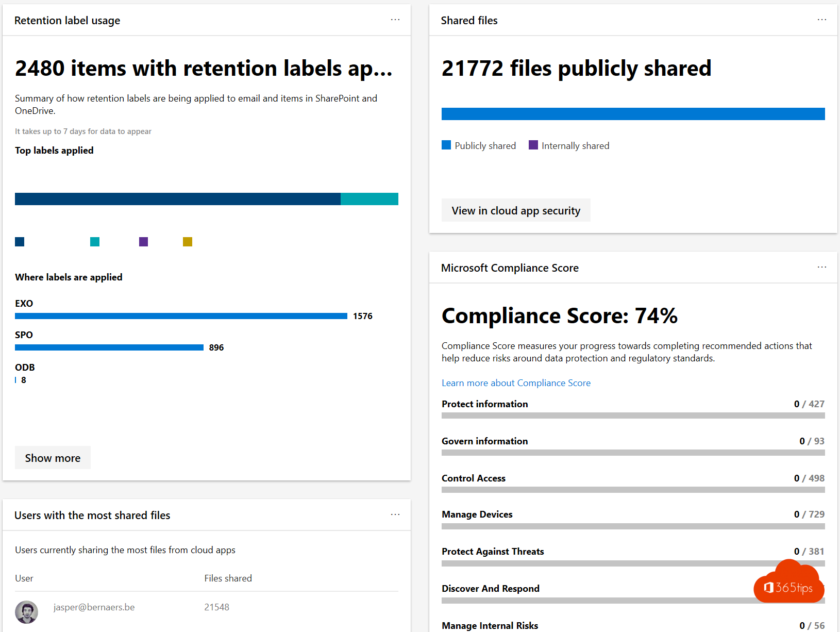Click the 21772 files publicly shared heading
This screenshot has width=840, height=632.
pos(576,69)
